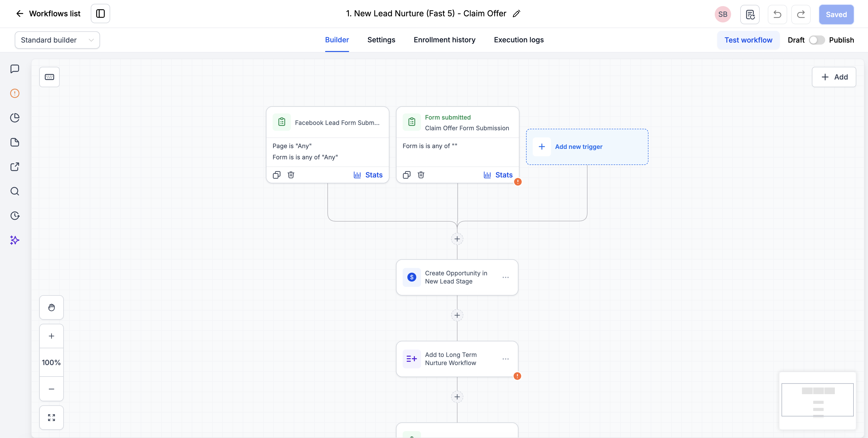
Task: Add step below the triggers
Action: 457,239
